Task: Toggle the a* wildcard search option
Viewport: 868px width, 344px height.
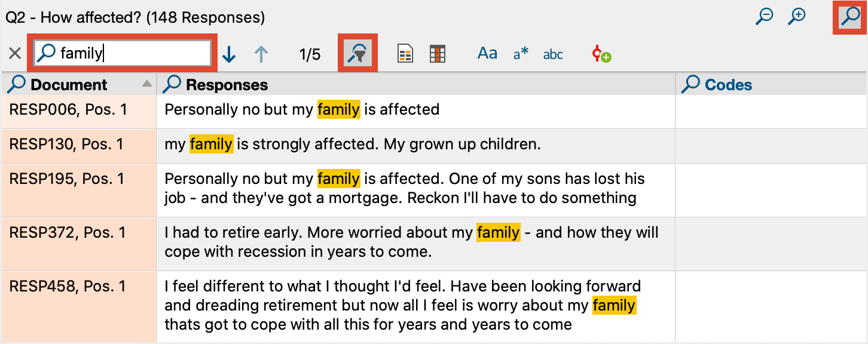Action: pyautogui.click(x=521, y=54)
